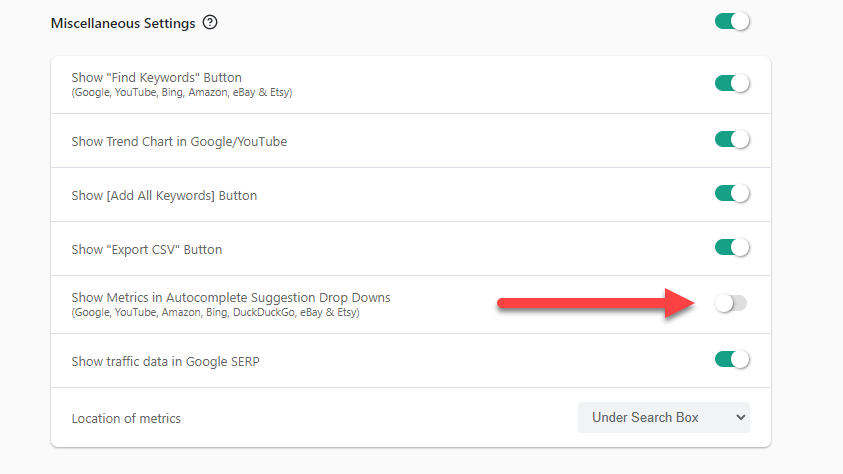Click the Show traffic data in Google SERP label
843x474 pixels.
(x=165, y=362)
